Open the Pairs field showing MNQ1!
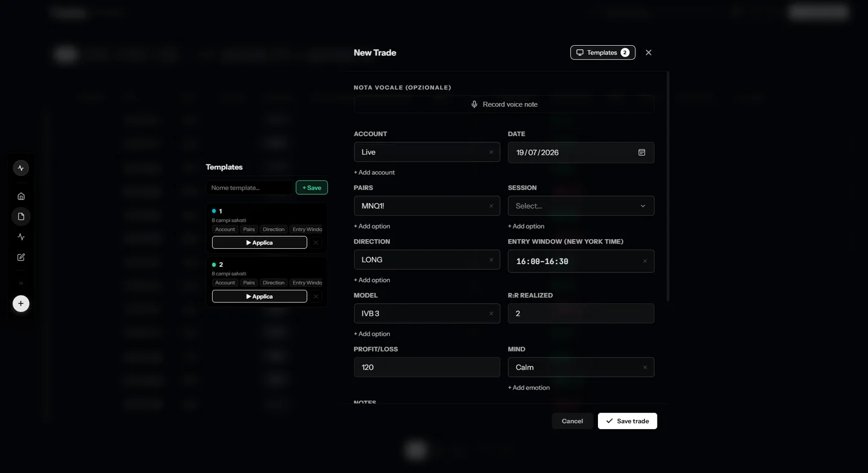 pos(427,206)
